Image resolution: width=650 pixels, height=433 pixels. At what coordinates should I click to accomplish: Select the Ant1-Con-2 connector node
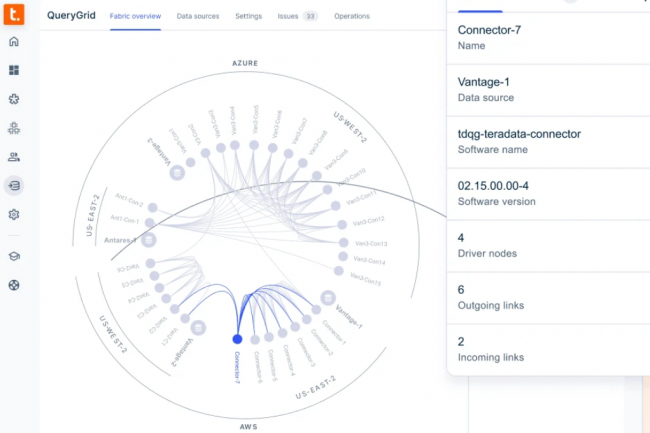click(x=153, y=207)
